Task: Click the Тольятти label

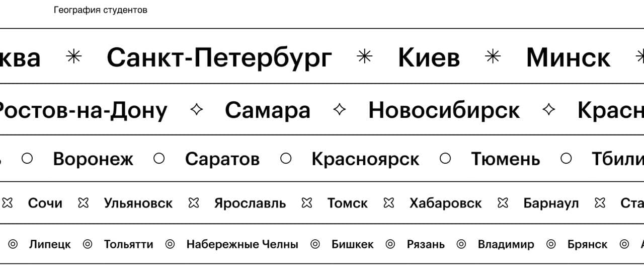Action: coord(128,245)
